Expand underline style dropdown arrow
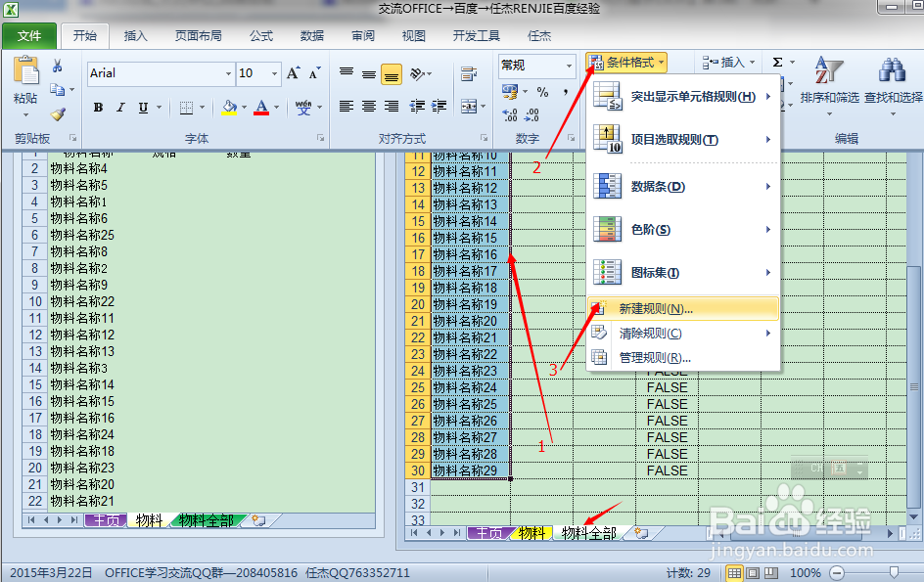Screen dimensions: 924x582 (159, 108)
